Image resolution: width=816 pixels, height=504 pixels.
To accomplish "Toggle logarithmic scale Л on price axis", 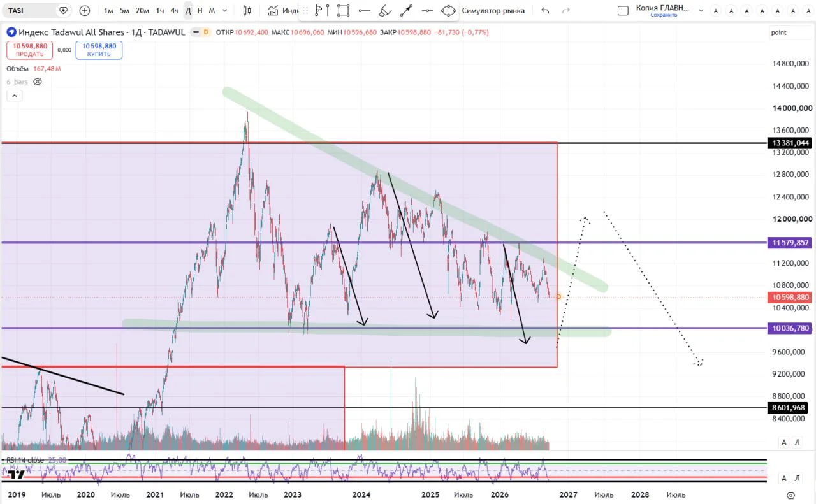I will 797,442.
